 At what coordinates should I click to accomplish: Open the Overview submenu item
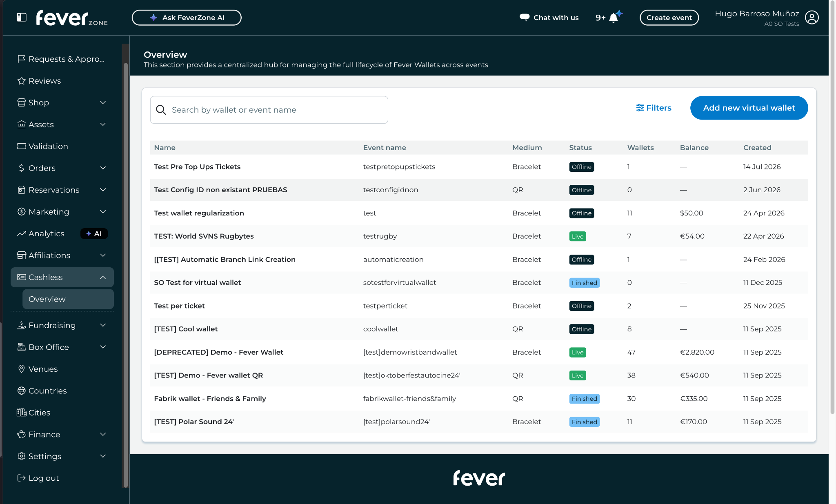pos(68,299)
